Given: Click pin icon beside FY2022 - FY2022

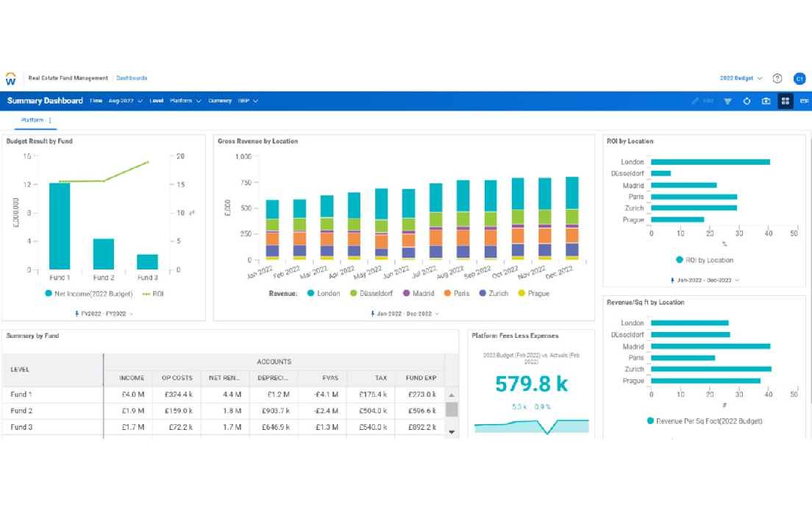Looking at the screenshot, I should (x=76, y=314).
